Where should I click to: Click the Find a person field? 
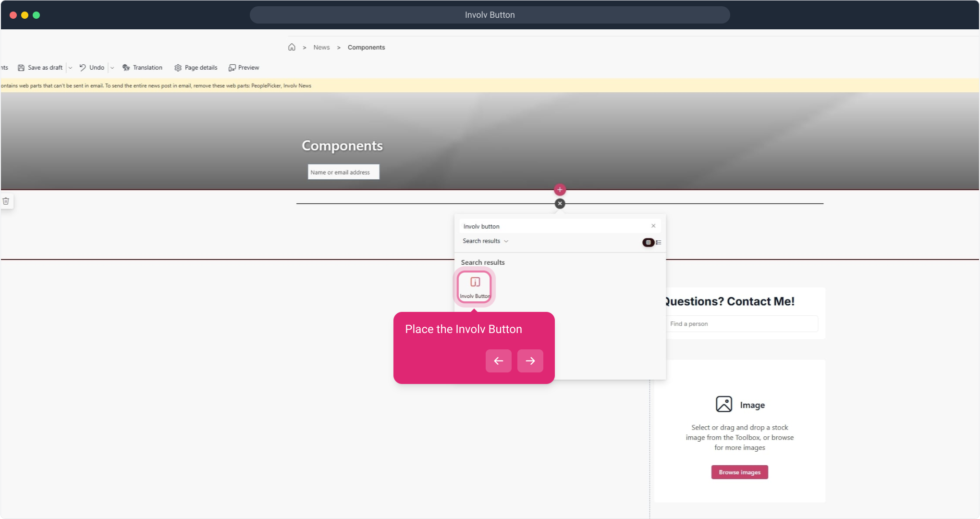[742, 324]
